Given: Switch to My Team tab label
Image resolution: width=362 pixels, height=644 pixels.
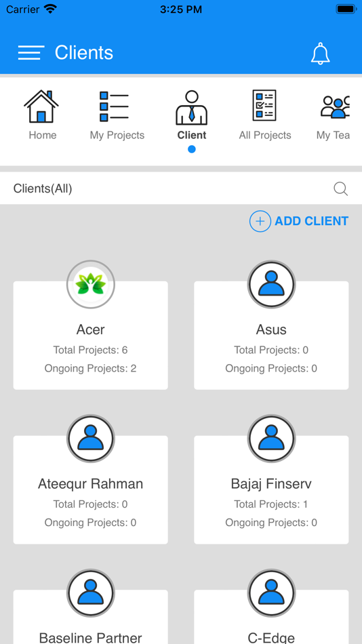Looking at the screenshot, I should (x=333, y=136).
